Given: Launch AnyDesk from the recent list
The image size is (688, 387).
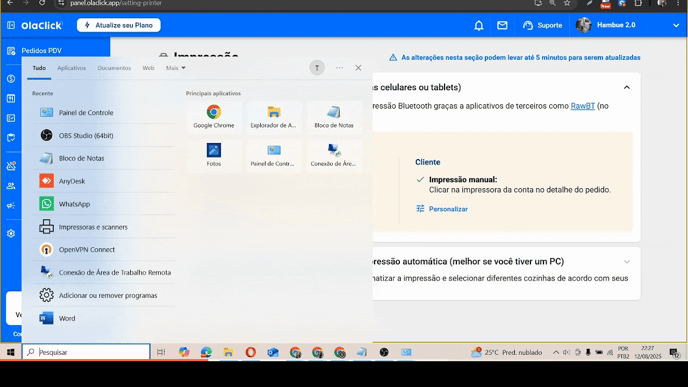Looking at the screenshot, I should point(104,181).
